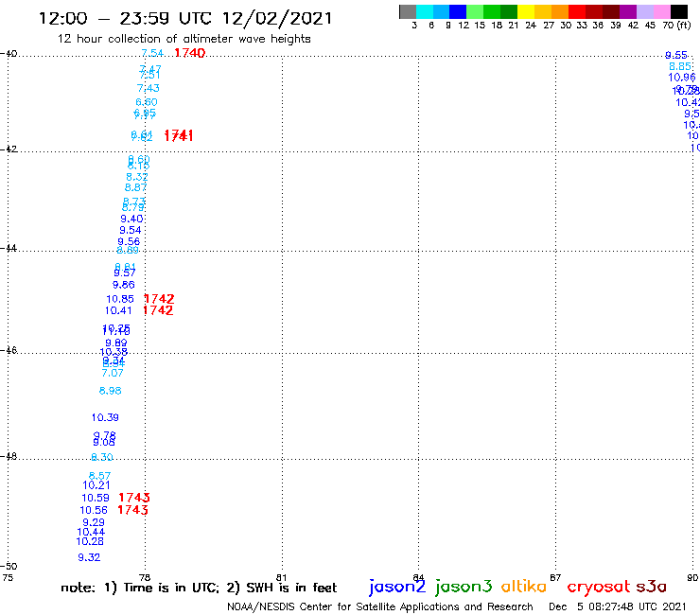This screenshot has width=700, height=615.
Task: Select the wave height reading '9.54'
Action: [131, 231]
